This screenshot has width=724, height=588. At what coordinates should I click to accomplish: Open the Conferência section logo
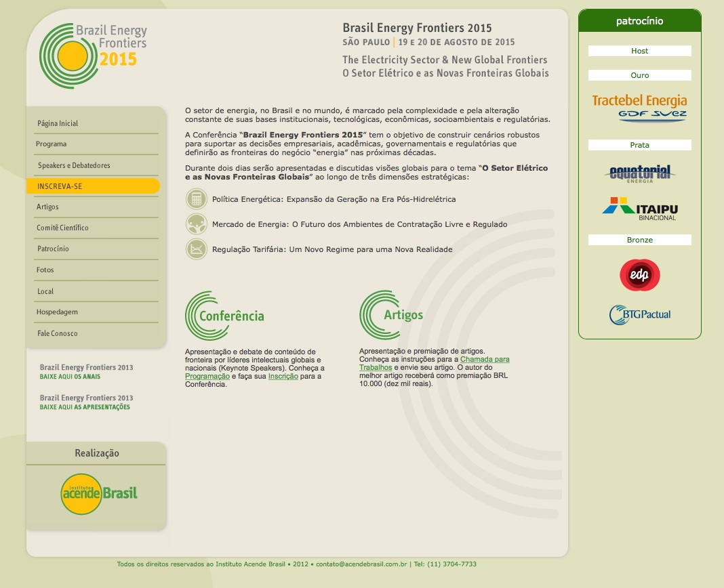point(225,316)
